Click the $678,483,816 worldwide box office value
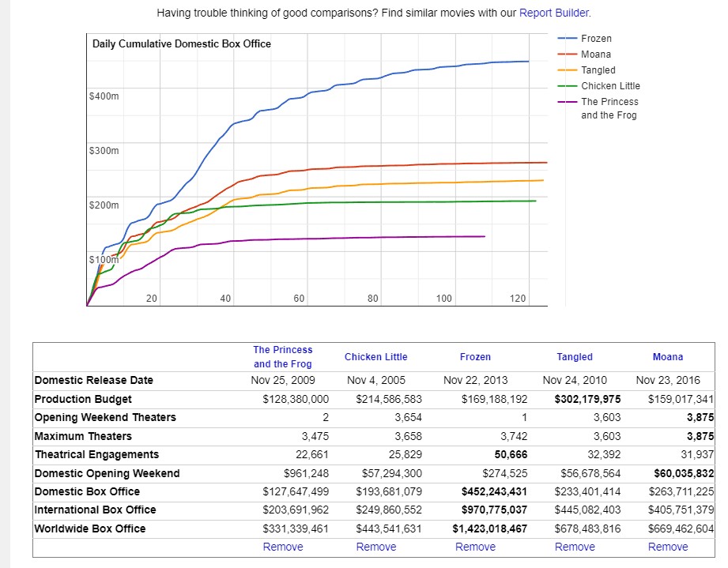Image resolution: width=728 pixels, height=568 pixels. coord(588,529)
